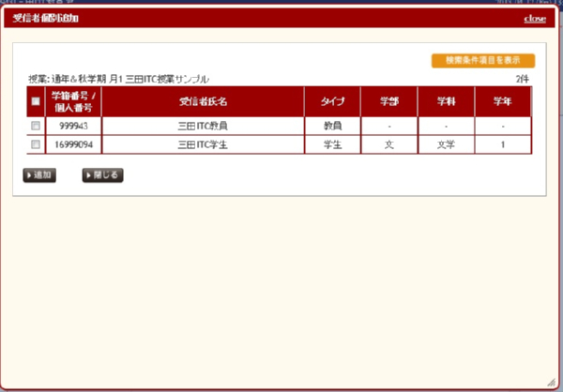Click the 文学 department cell
The width and height of the screenshot is (563, 392).
click(446, 144)
